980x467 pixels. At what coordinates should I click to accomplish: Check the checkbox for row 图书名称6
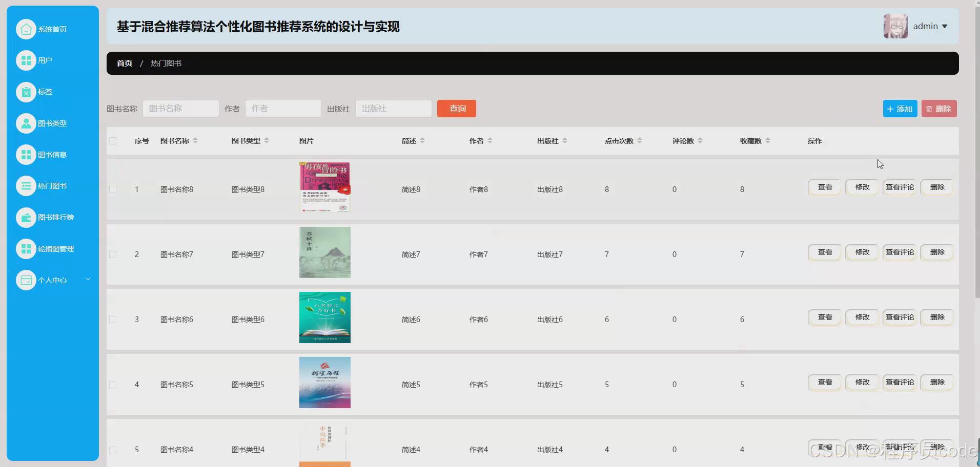coord(113,320)
